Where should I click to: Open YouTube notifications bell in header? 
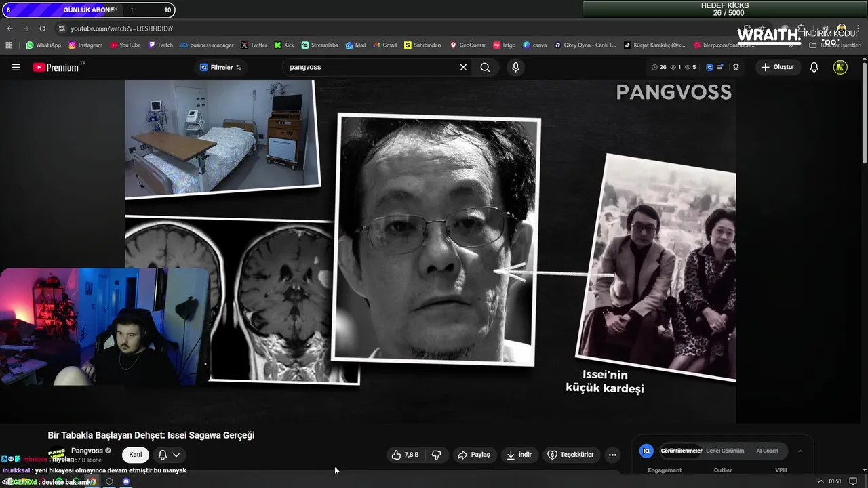tap(814, 67)
